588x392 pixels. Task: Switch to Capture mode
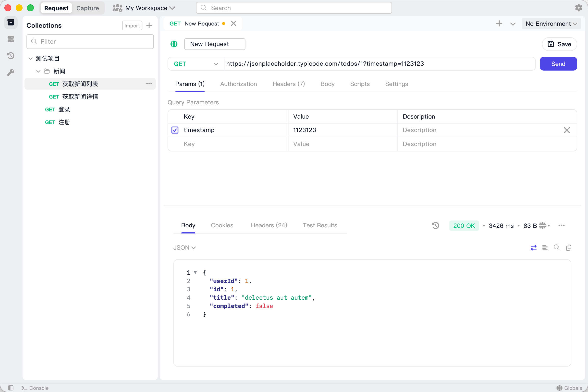coord(87,8)
